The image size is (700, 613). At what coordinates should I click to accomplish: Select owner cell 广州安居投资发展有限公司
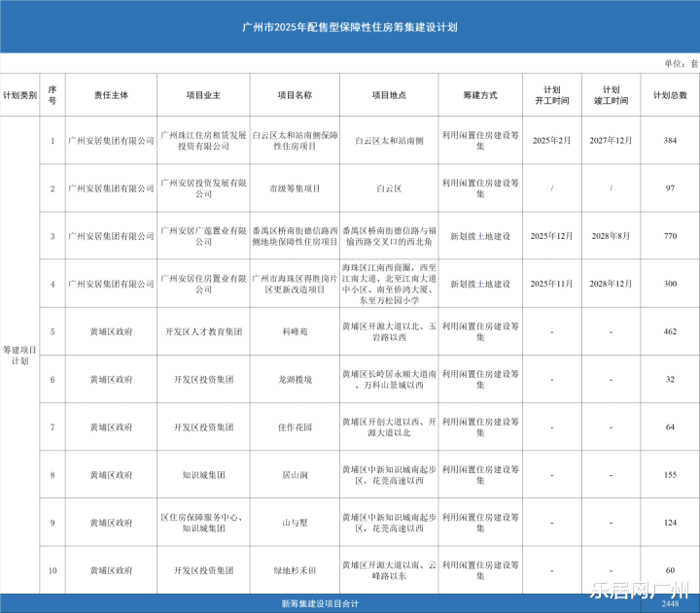(203, 188)
